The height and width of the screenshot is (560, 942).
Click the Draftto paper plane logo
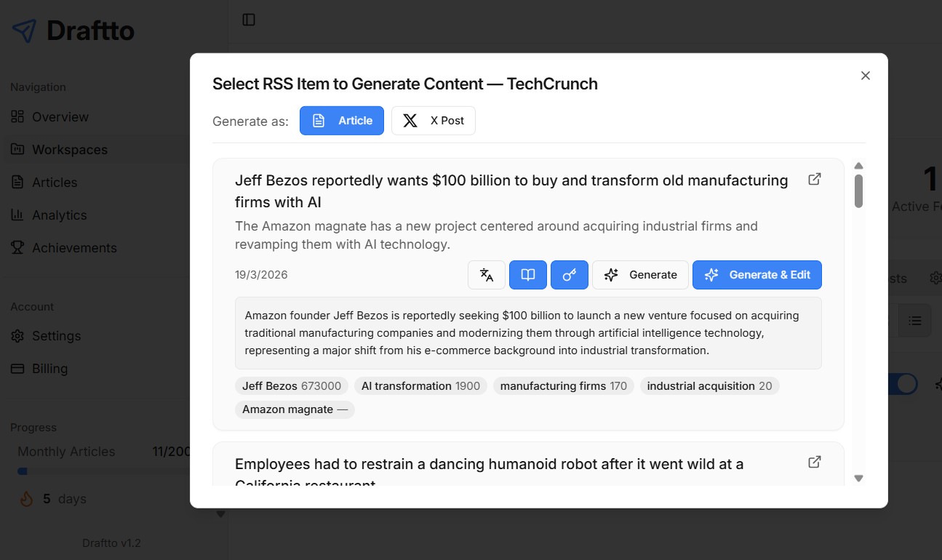24,31
